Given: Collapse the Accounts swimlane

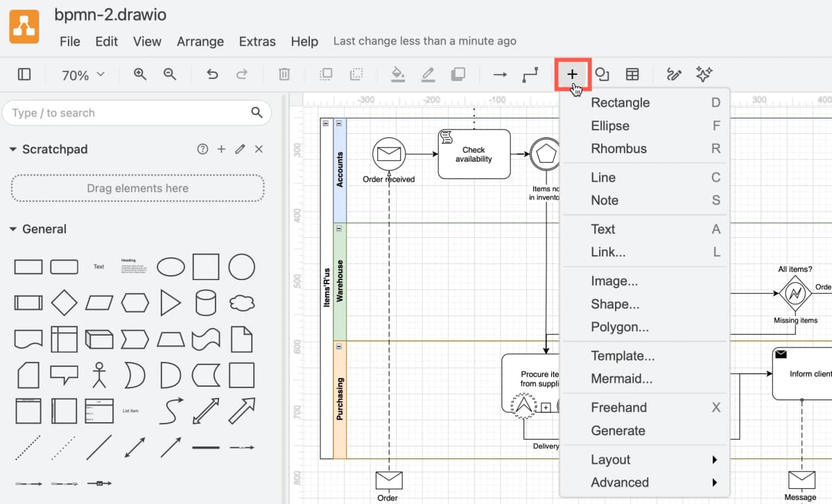Looking at the screenshot, I should coord(339,123).
